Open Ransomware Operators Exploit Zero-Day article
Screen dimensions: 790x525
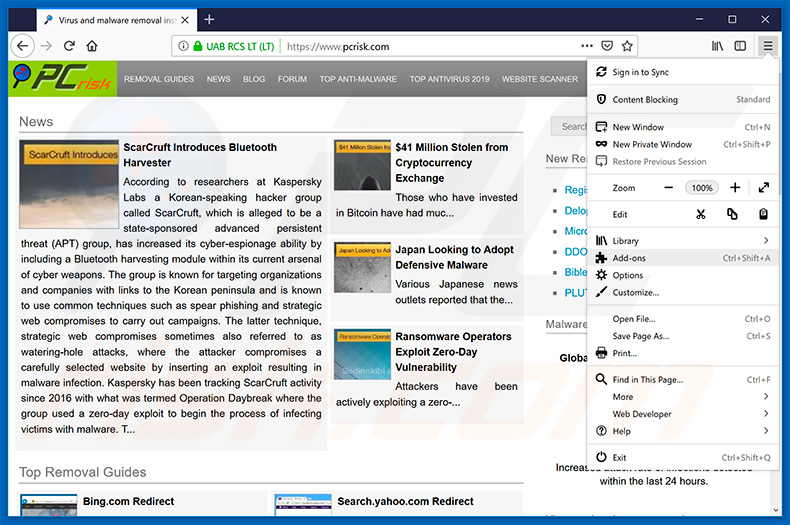pyautogui.click(x=453, y=352)
